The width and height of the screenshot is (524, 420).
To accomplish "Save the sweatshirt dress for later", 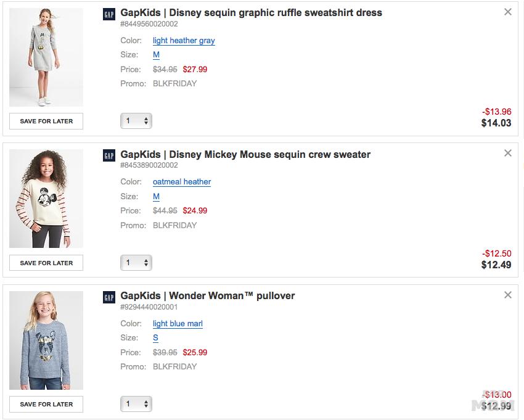I will click(x=46, y=121).
